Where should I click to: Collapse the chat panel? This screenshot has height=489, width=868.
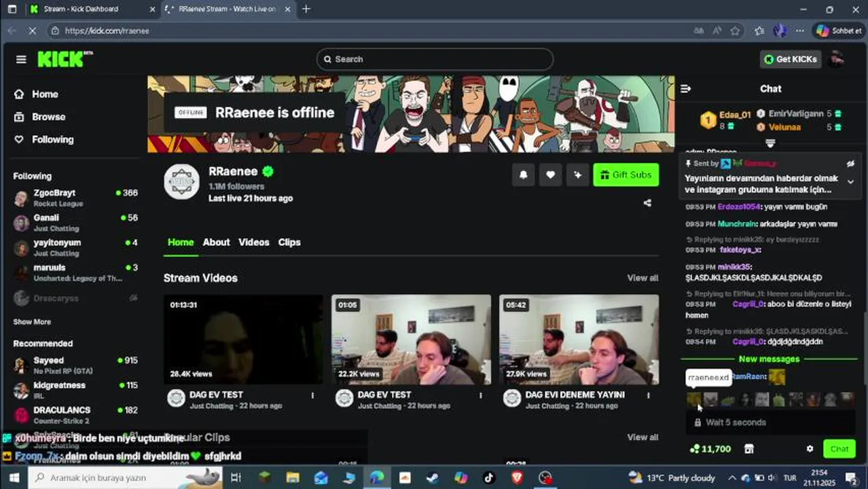coord(685,89)
